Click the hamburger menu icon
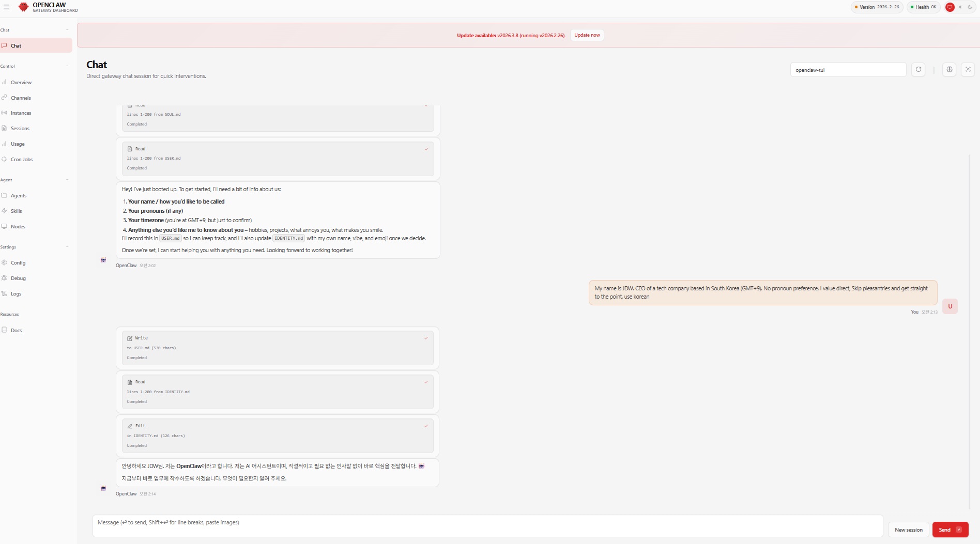This screenshot has height=544, width=980. [x=6, y=7]
